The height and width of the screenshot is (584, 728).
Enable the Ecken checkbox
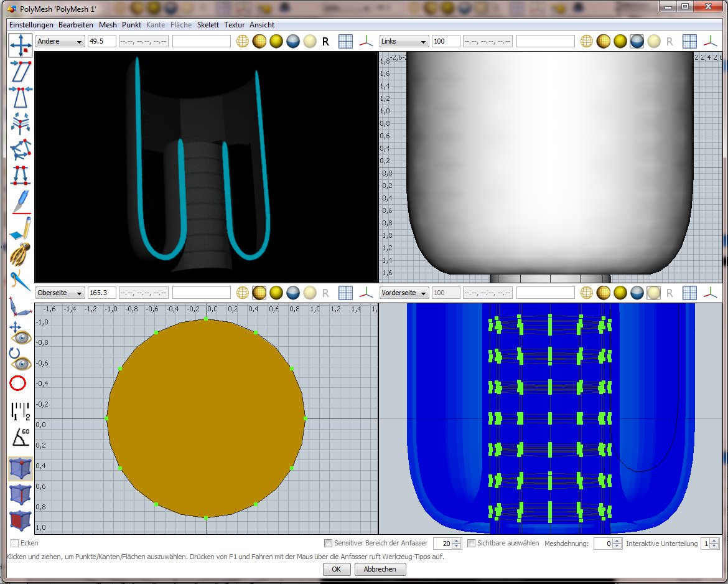click(x=15, y=543)
